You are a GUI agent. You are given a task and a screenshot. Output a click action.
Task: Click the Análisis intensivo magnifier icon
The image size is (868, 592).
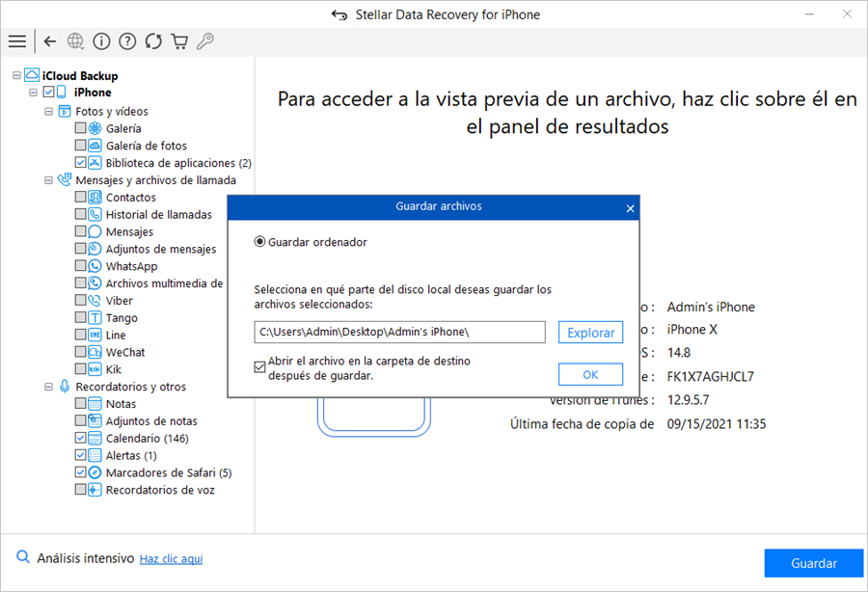(23, 556)
